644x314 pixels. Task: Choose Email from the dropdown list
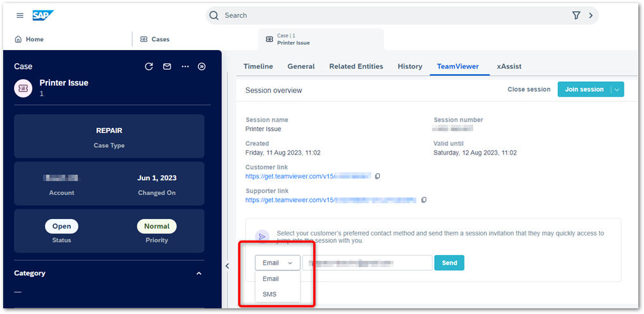coord(278,279)
